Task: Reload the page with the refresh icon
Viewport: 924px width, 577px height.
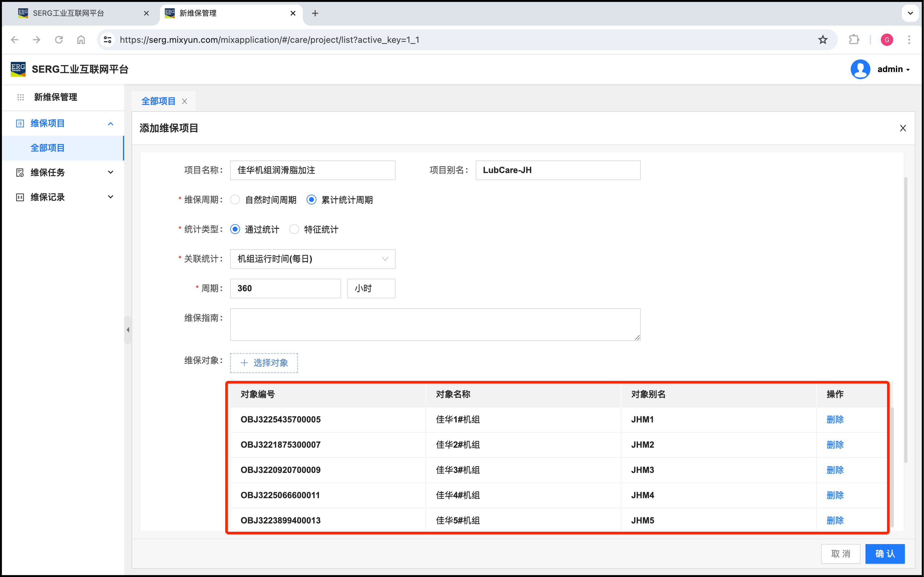Action: click(x=59, y=40)
